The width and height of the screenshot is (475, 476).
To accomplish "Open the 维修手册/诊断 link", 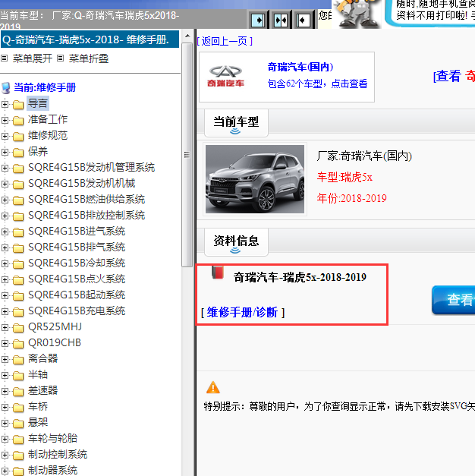I will click(x=242, y=312).
